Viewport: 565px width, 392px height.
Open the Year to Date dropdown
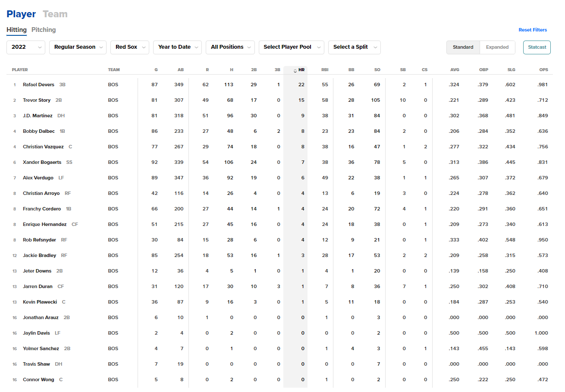point(177,47)
